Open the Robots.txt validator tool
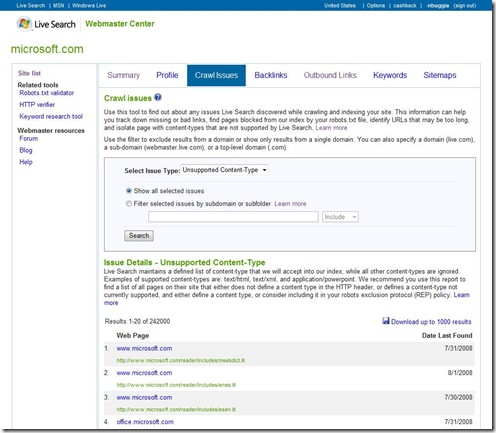Screen dimensions: 496x433 click(x=47, y=93)
